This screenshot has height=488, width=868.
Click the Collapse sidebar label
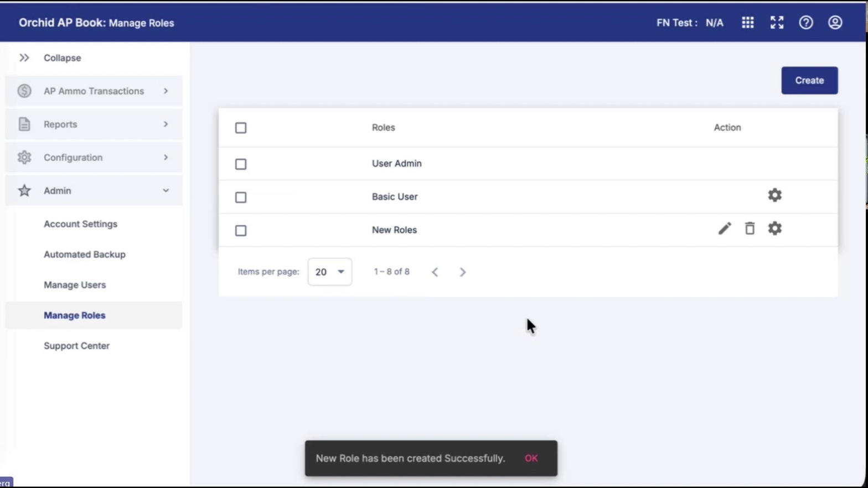(62, 58)
